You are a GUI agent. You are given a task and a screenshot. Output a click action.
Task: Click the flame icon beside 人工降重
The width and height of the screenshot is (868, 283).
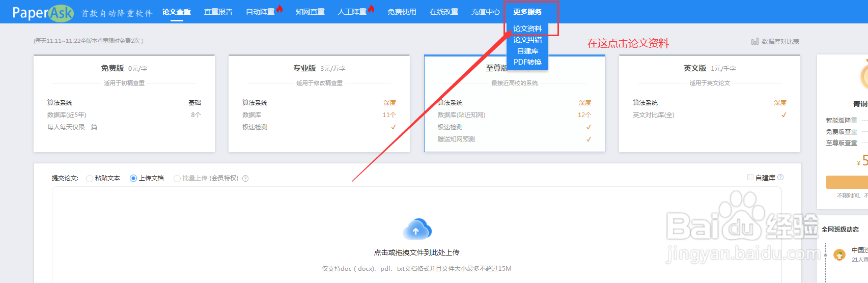tap(371, 8)
